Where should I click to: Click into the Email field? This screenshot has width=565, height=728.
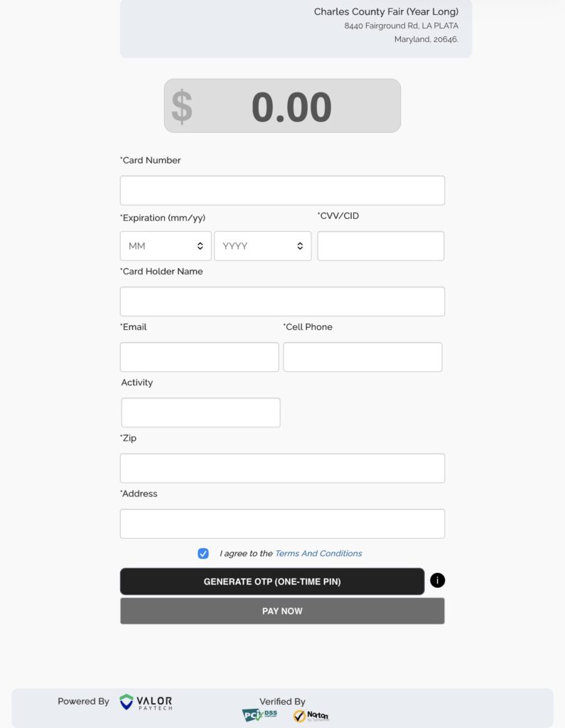pyautogui.click(x=199, y=357)
